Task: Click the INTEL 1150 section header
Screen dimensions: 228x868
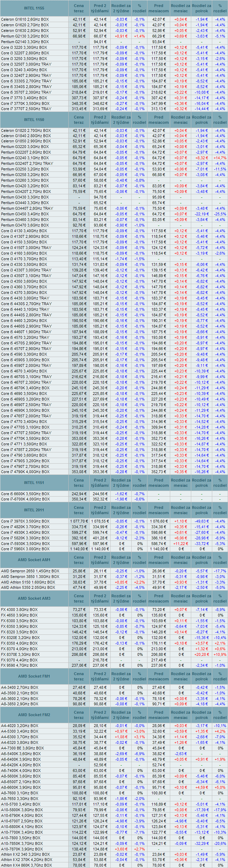Action: tap(34, 120)
